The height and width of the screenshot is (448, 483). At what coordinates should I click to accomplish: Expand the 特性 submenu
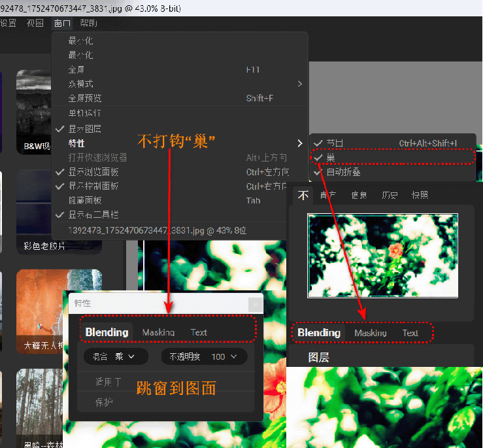[180, 143]
